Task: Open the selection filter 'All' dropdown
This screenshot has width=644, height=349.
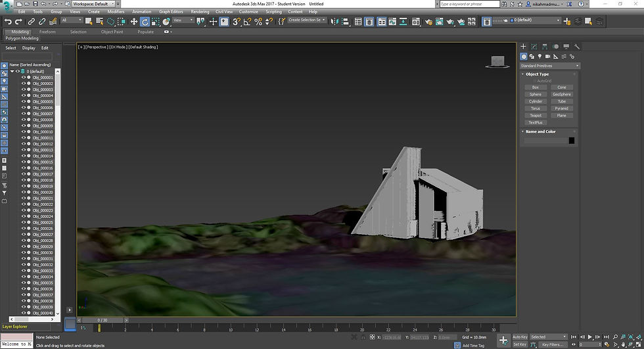Action: pos(72,20)
